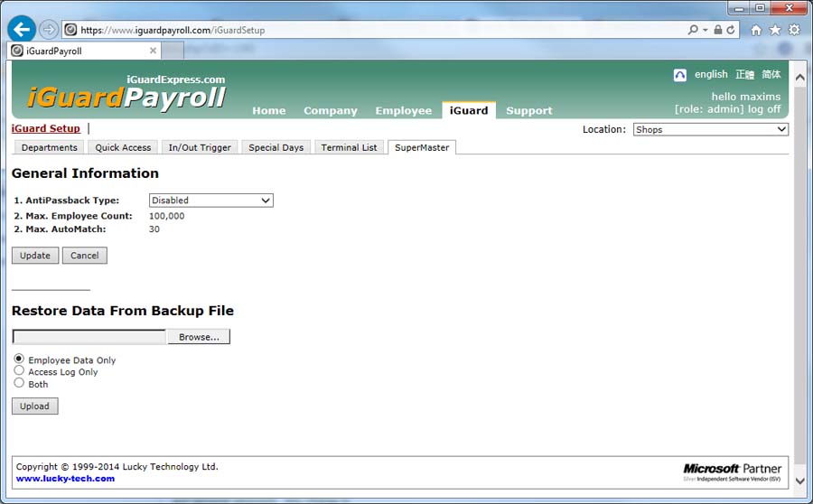Screen dimensions: 813x504
Task: Switch to the Terminal List tab
Action: click(349, 147)
